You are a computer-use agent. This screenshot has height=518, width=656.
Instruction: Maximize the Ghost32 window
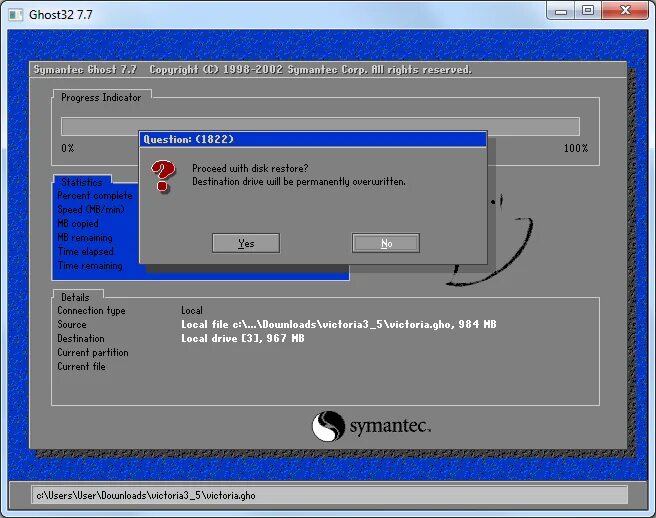(x=588, y=11)
